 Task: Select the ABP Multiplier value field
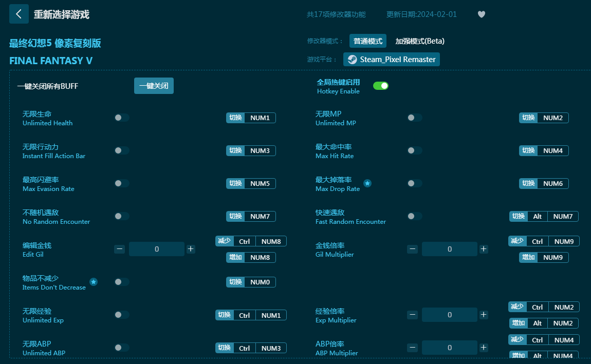pyautogui.click(x=450, y=348)
